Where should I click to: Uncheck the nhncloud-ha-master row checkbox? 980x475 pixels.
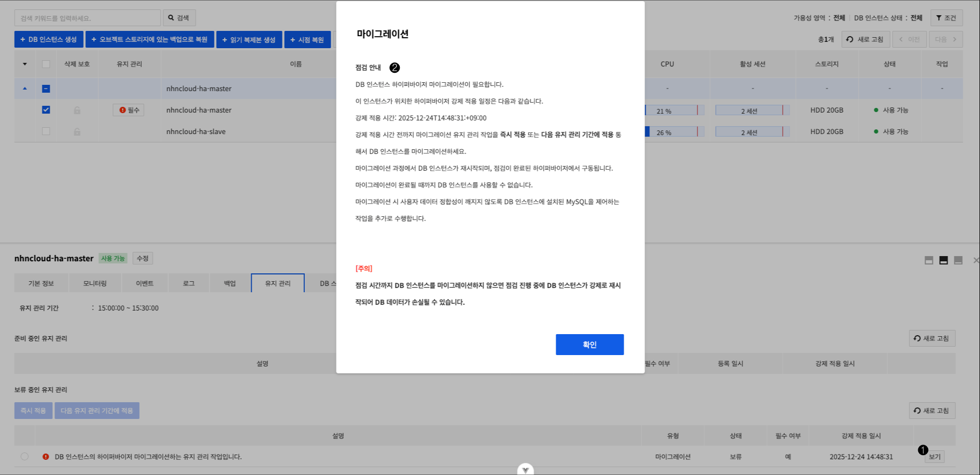pyautogui.click(x=46, y=110)
